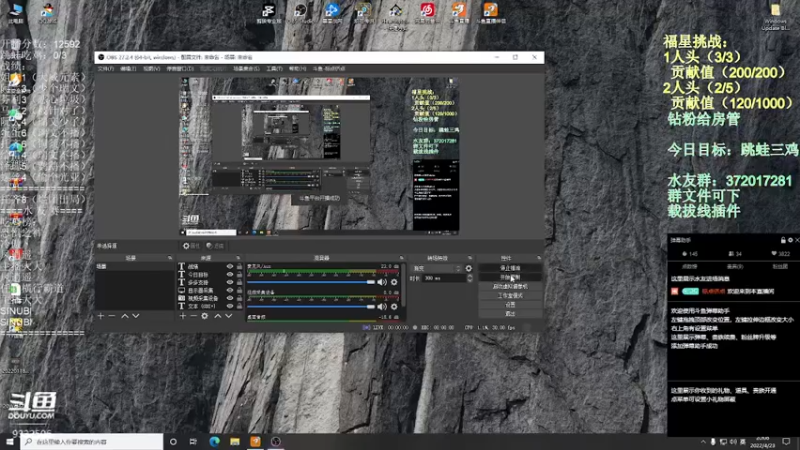
Task: Enable 工作室模式 studio mode button
Action: (510, 296)
